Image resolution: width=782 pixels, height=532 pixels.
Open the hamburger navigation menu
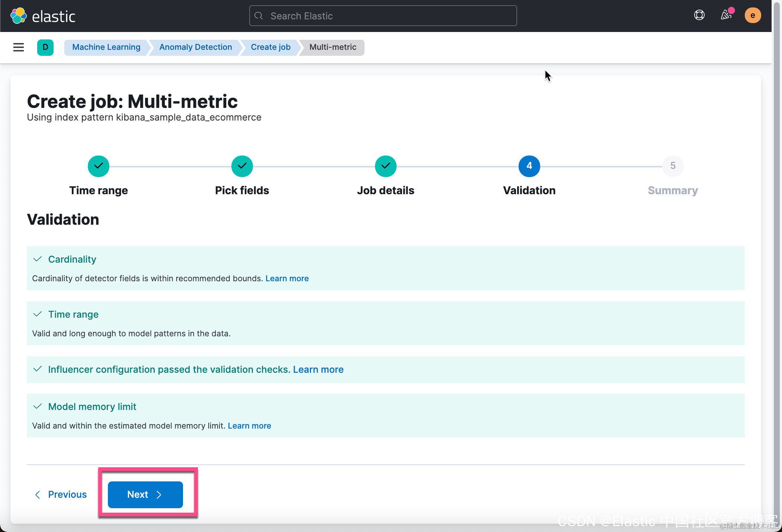[19, 47]
